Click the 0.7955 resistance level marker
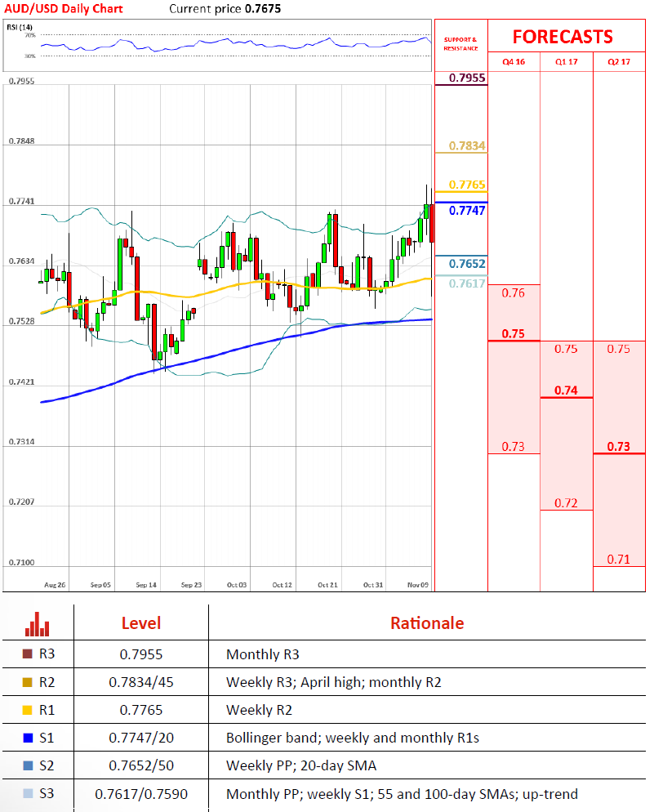The width and height of the screenshot is (654, 812). (x=467, y=78)
